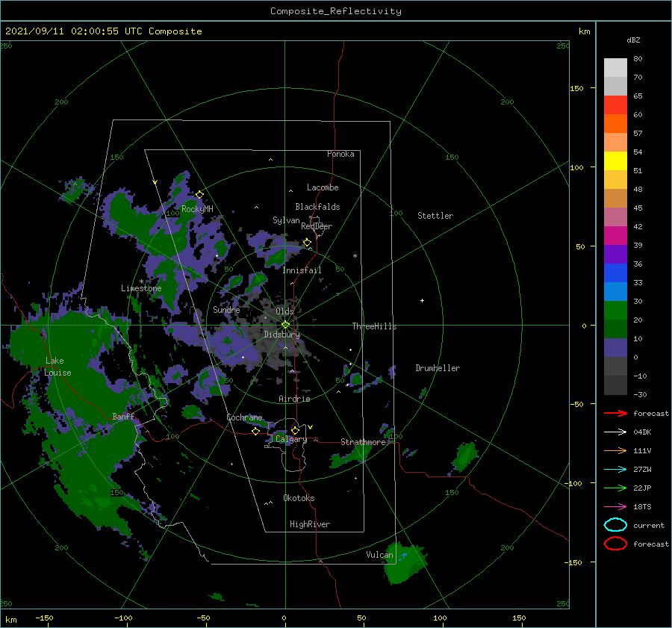This screenshot has width=672, height=628.
Task: Click the red forecast ellipse legend icon
Action: pyautogui.click(x=615, y=544)
